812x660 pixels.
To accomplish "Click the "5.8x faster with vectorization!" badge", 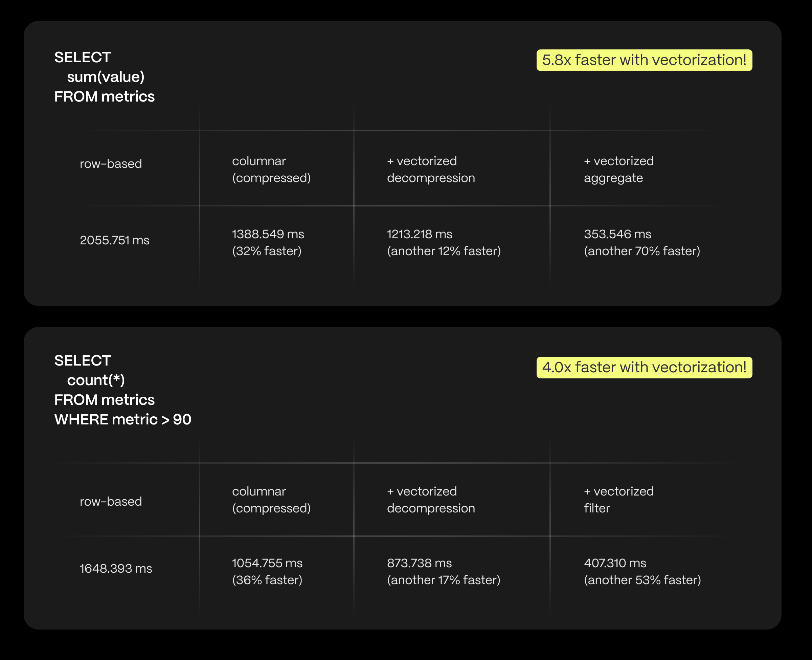I will click(x=644, y=60).
